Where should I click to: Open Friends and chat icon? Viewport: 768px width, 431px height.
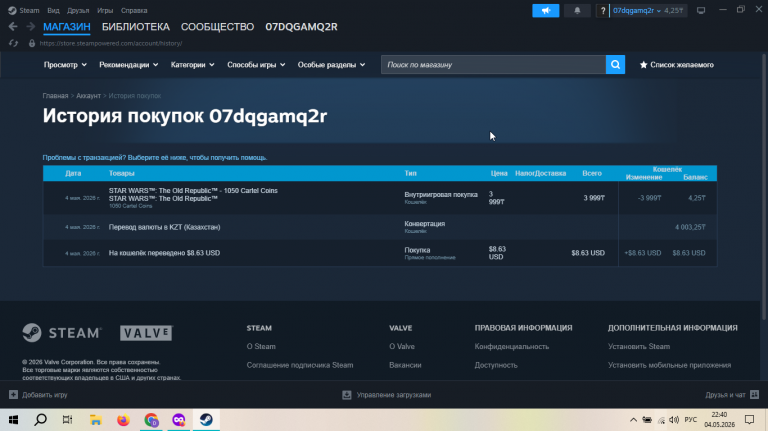tap(754, 395)
